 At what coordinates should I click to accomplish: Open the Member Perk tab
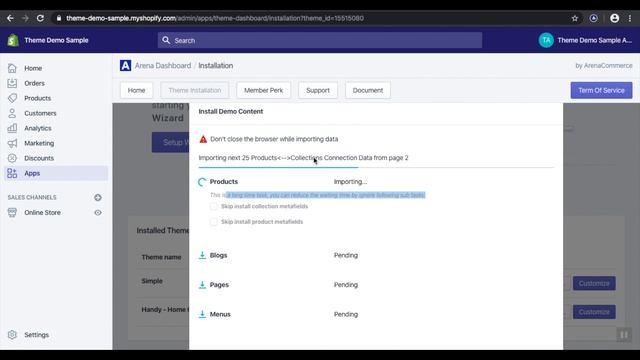pyautogui.click(x=263, y=90)
